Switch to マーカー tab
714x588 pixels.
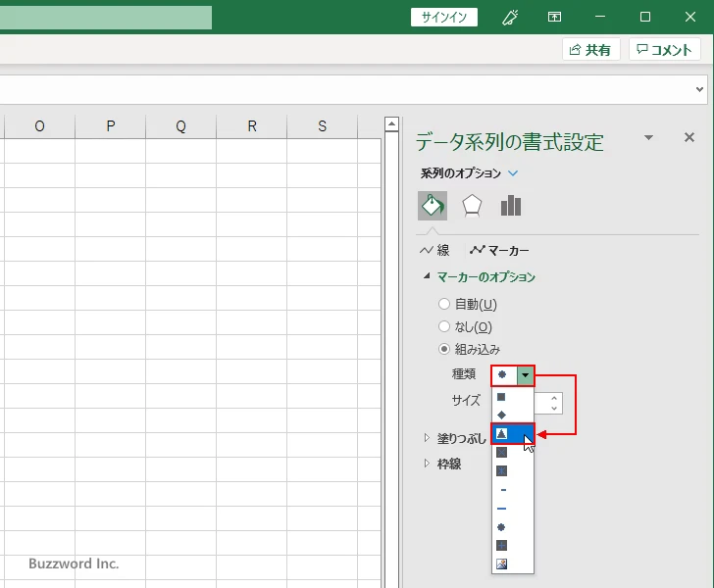(499, 250)
